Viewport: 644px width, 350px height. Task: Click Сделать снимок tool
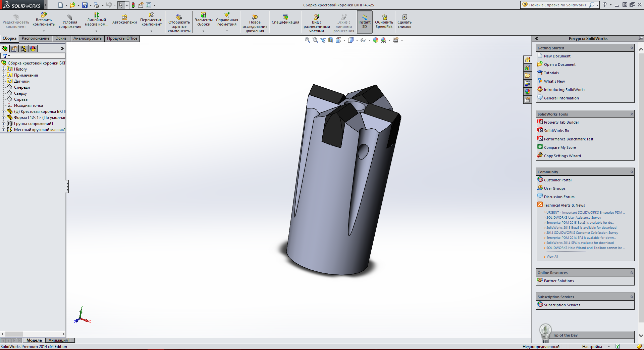tap(405, 22)
